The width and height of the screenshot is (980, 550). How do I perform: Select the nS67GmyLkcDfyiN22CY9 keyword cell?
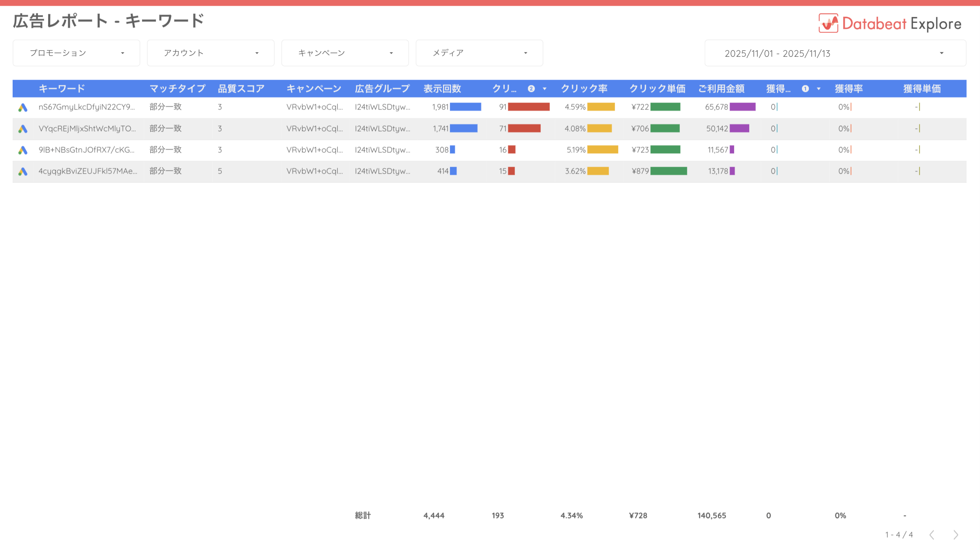pos(87,107)
